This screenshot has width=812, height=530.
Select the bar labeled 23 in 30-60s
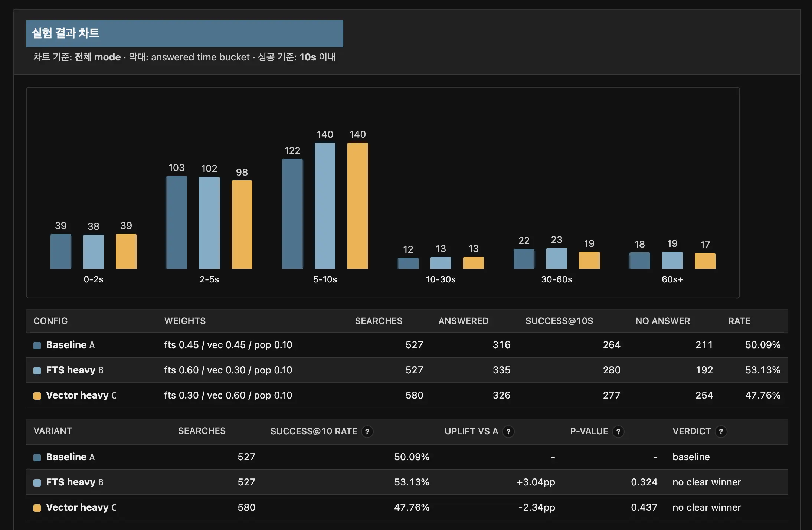coord(557,258)
